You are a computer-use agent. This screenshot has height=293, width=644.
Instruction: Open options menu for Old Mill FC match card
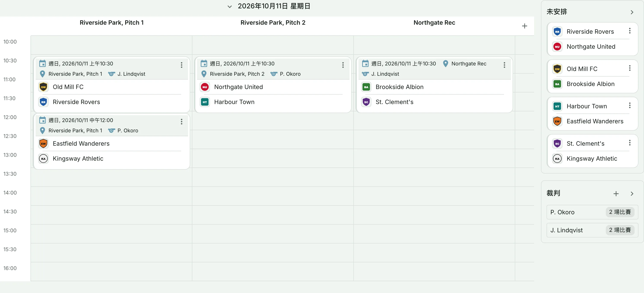[x=181, y=65]
